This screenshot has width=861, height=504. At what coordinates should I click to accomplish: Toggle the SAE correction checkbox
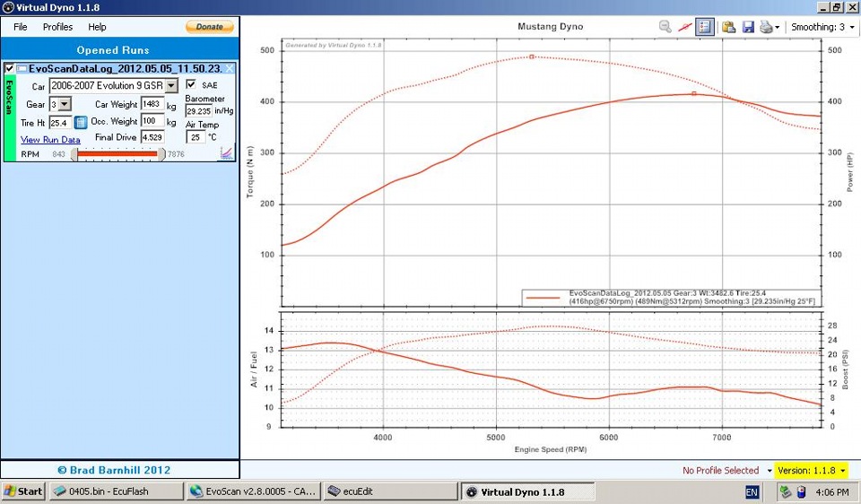tap(191, 84)
